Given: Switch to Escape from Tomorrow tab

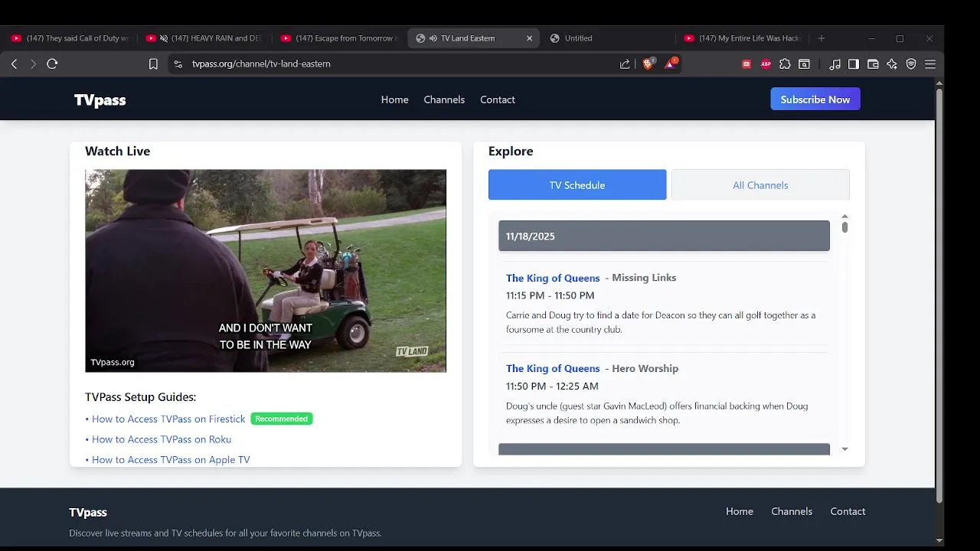Looking at the screenshot, I should point(340,38).
